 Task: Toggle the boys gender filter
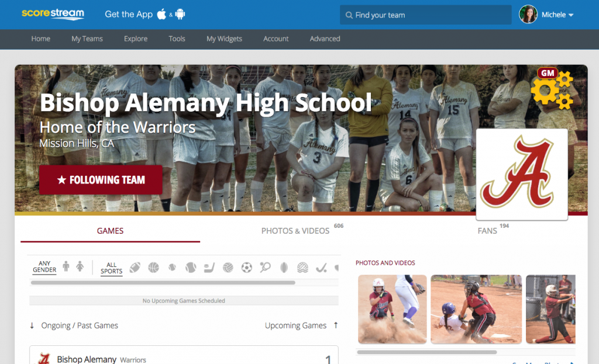point(66,266)
